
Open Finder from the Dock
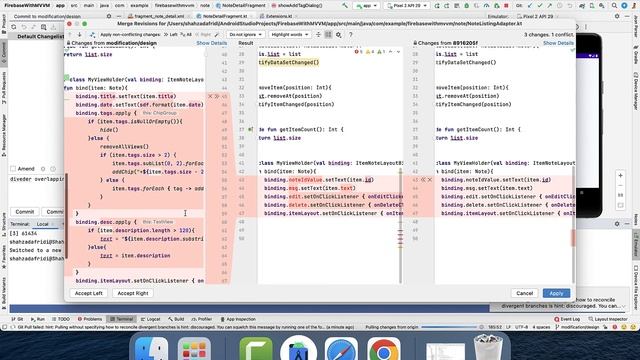point(151,350)
